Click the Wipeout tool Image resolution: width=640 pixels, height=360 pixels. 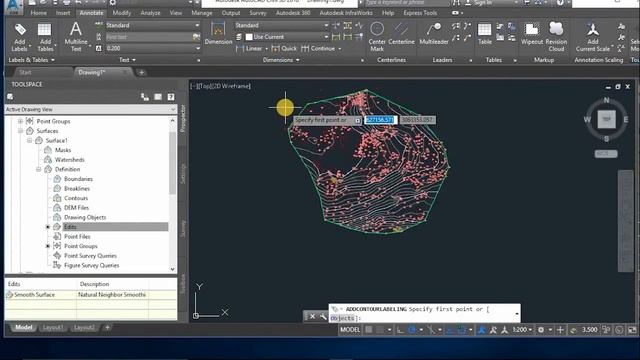pos(531,33)
